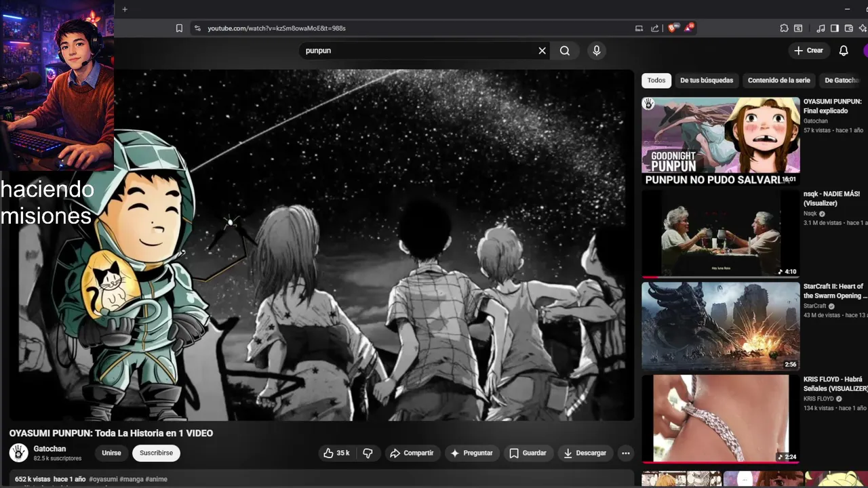Dislike the video with thumbs-down
This screenshot has width=868, height=488.
(x=368, y=453)
